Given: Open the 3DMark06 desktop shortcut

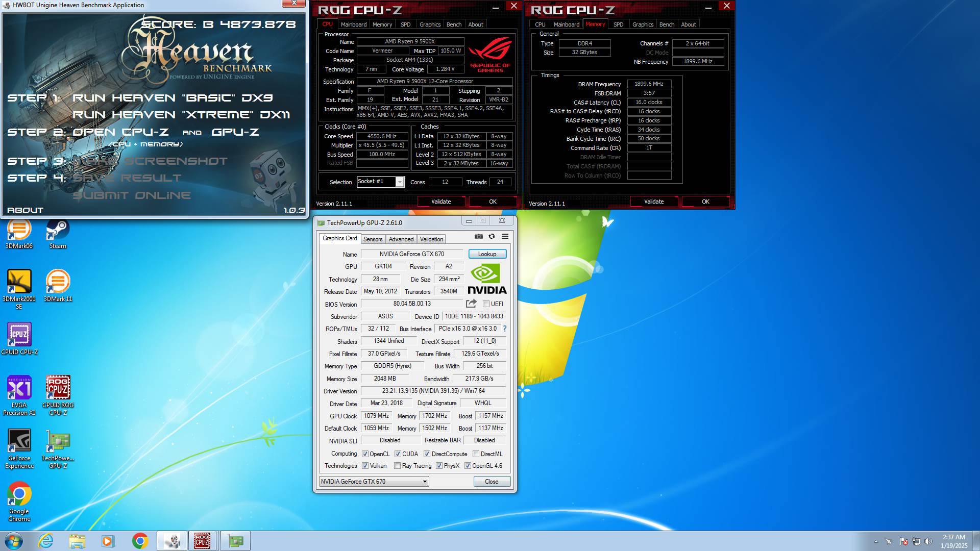Looking at the screenshot, I should click(19, 234).
